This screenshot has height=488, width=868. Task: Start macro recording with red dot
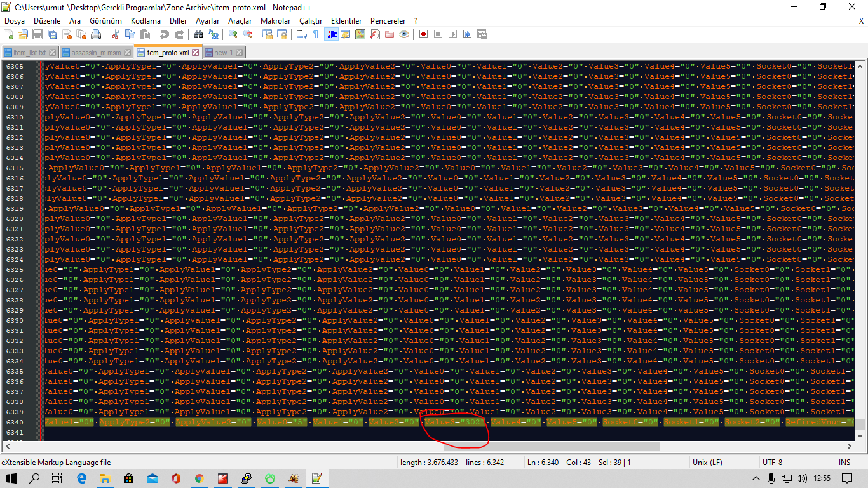423,34
